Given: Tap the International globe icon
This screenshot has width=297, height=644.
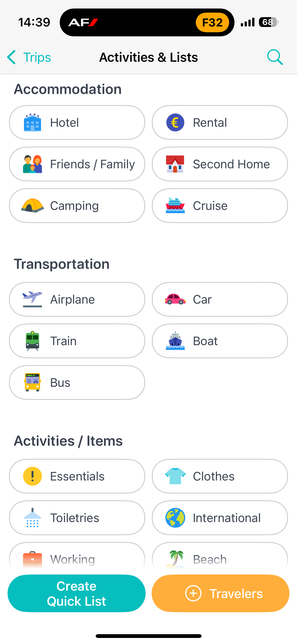Looking at the screenshot, I should coord(175,518).
